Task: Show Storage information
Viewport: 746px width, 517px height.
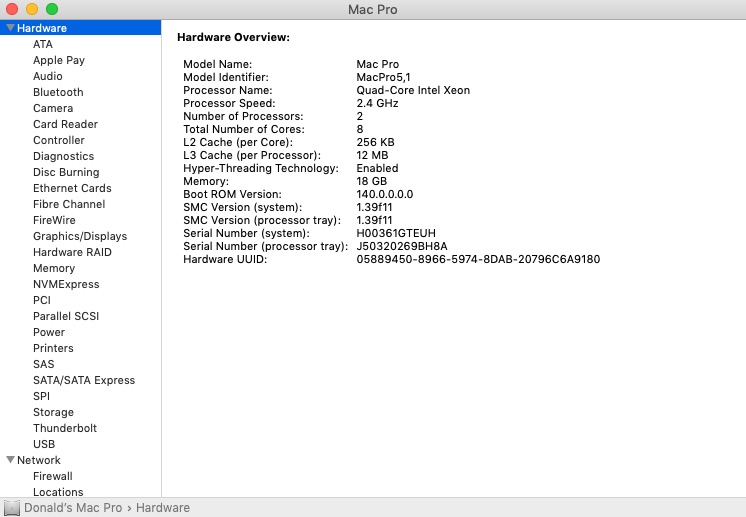Action: (x=53, y=412)
